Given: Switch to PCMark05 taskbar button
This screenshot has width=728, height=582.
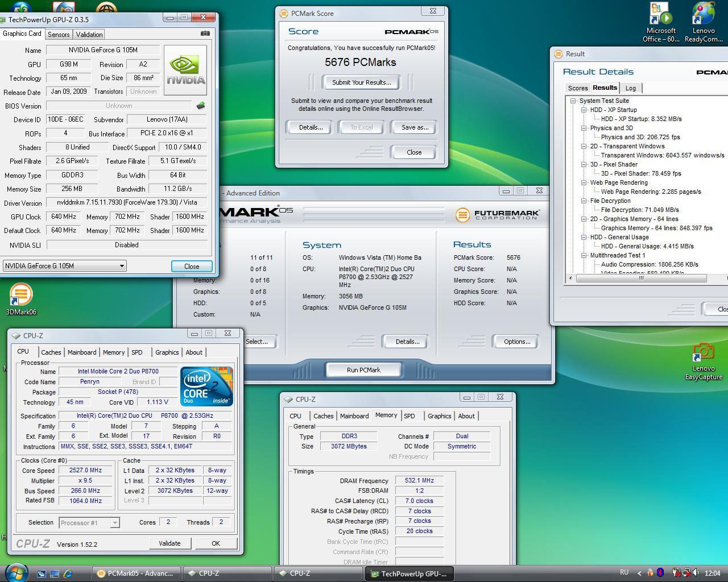Looking at the screenshot, I should 136,573.
